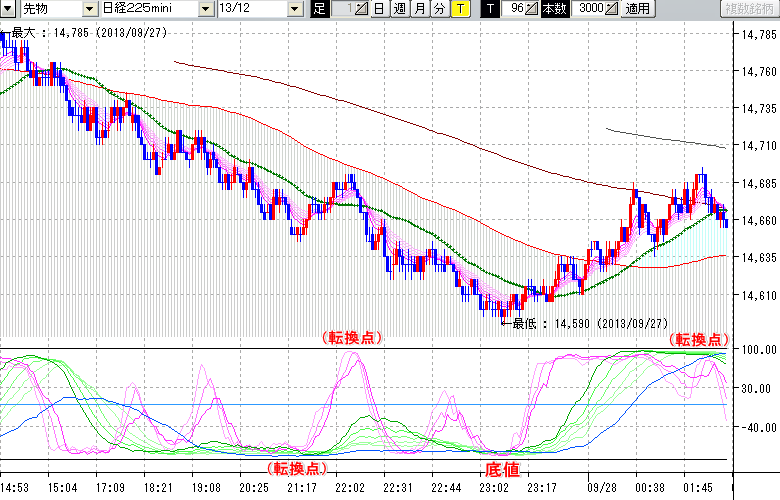This screenshot has height=500, width=780.
Task: Select the 月 (monthly) timeframe button
Action: click(419, 9)
